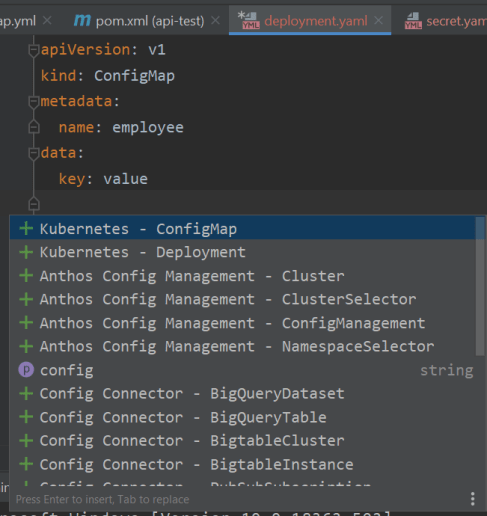Close the pom.xml (api-test) tab
This screenshot has width=487, height=516.
tap(216, 21)
